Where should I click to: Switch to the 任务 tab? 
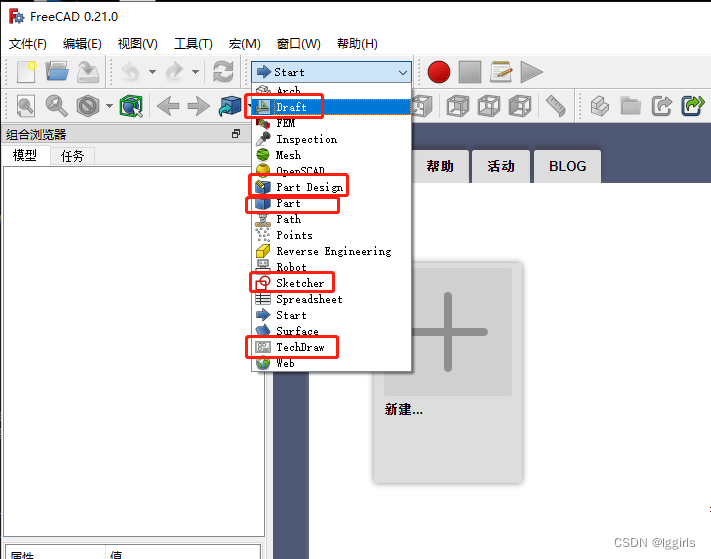coord(73,156)
